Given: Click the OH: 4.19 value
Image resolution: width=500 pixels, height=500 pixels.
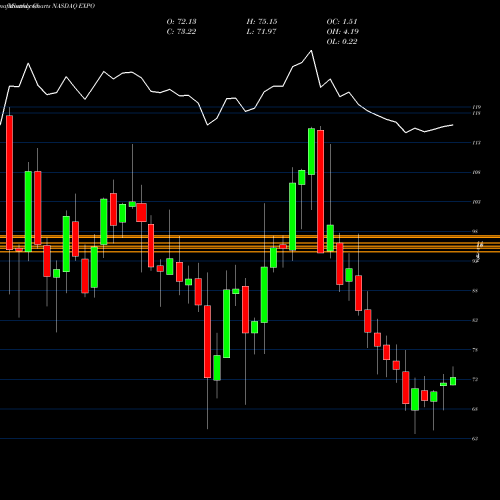Looking at the screenshot, I should point(343,32).
